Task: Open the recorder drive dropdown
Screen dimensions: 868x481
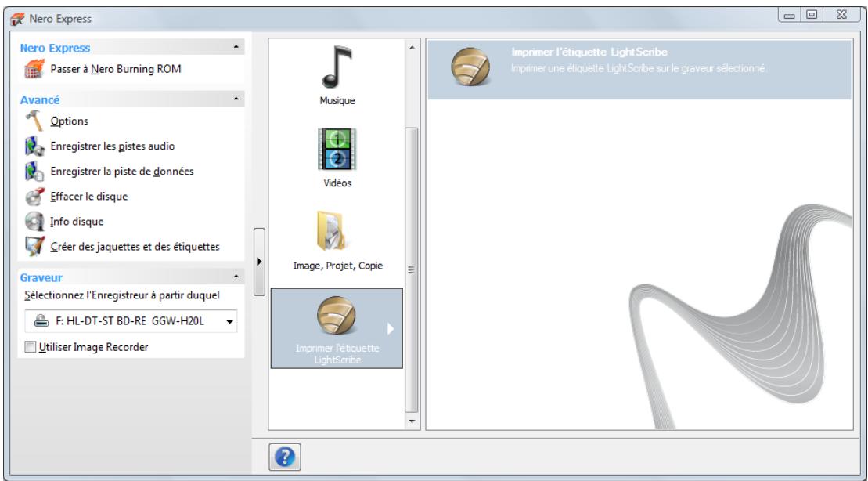Action: coord(230,321)
